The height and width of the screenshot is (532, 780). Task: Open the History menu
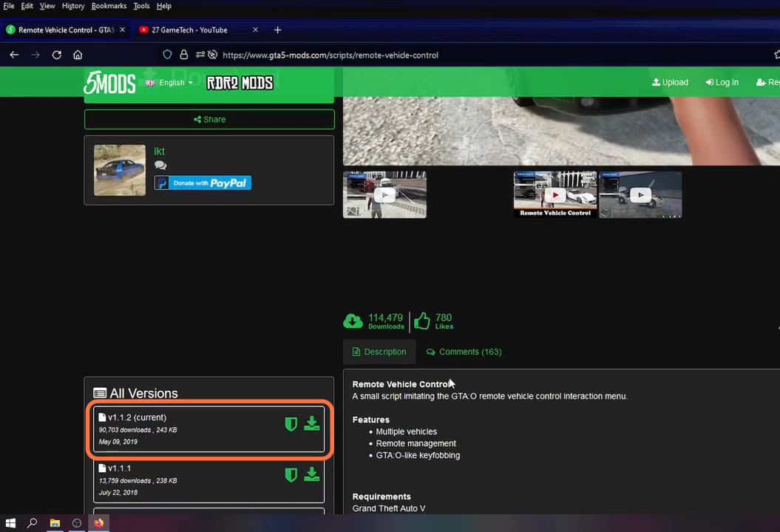[73, 6]
